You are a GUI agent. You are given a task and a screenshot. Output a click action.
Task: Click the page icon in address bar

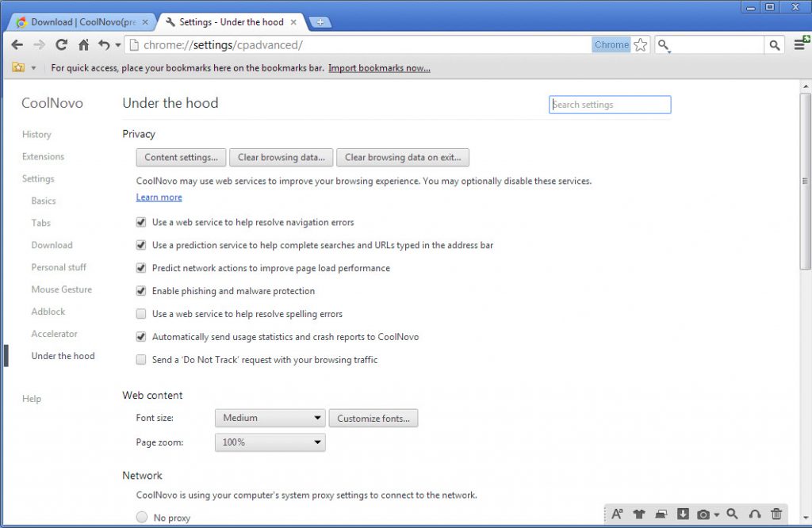tap(134, 45)
